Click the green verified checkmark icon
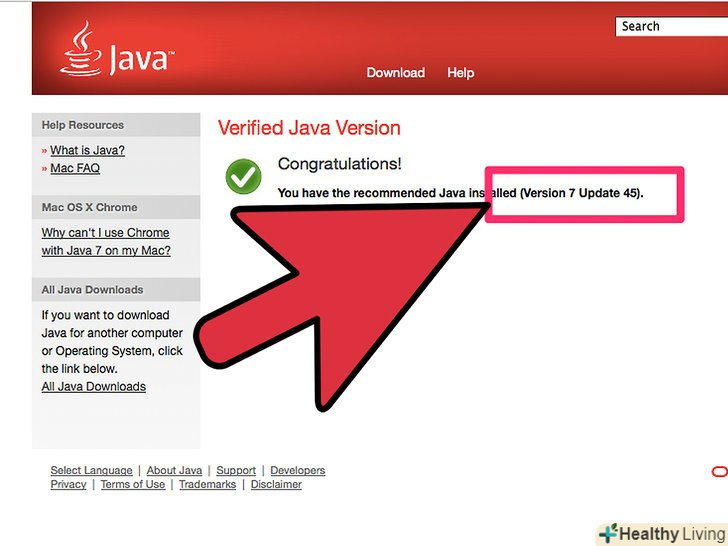Screen dimensions: 728x546 (243, 176)
